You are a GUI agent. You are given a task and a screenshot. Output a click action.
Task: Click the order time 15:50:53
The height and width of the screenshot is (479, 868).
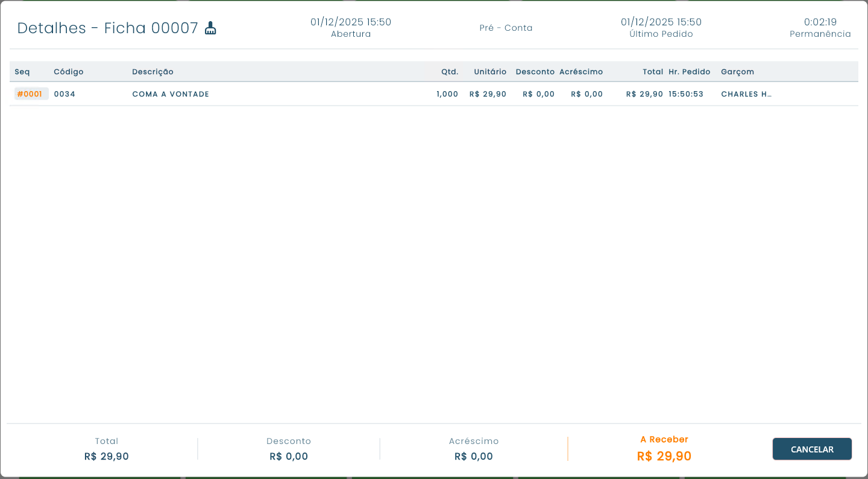(685, 94)
